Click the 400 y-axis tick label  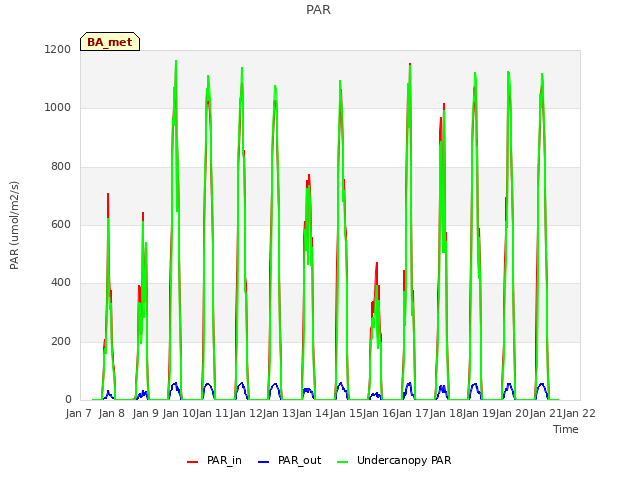tap(61, 282)
